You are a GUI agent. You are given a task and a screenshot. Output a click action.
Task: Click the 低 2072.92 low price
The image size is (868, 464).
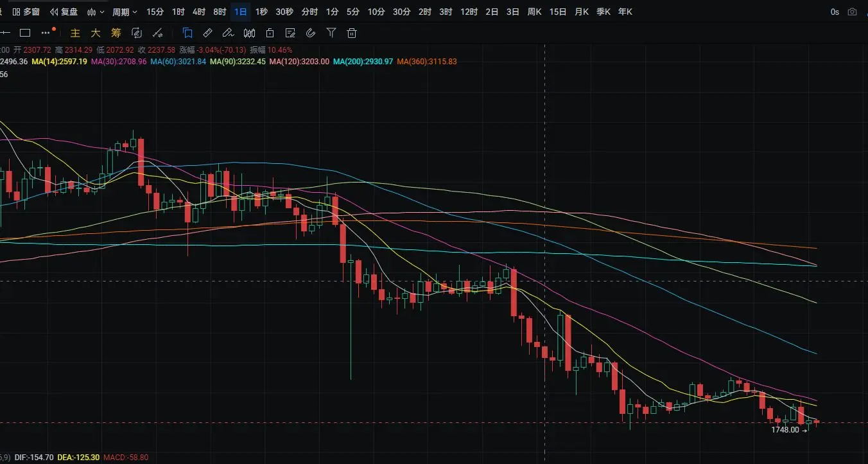[x=116, y=50]
